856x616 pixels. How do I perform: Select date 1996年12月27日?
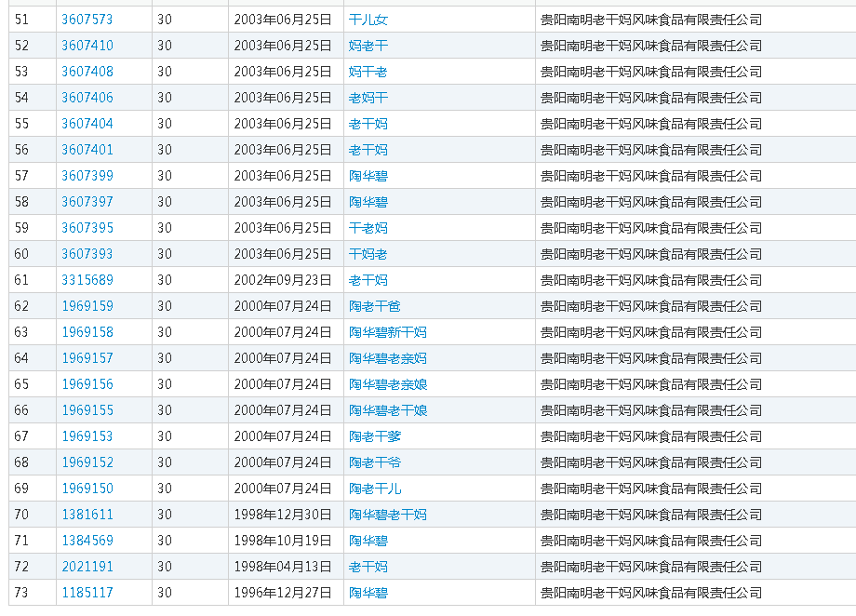283,593
